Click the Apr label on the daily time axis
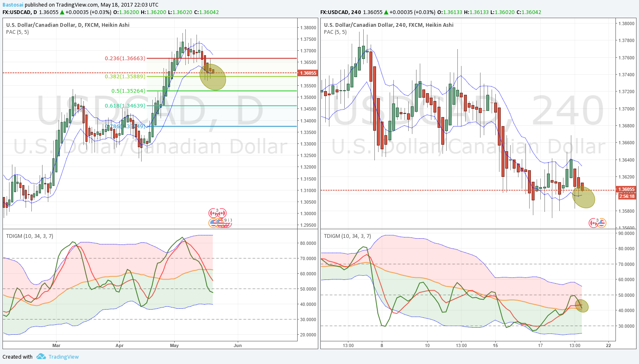This screenshot has height=364, width=639. 119,345
